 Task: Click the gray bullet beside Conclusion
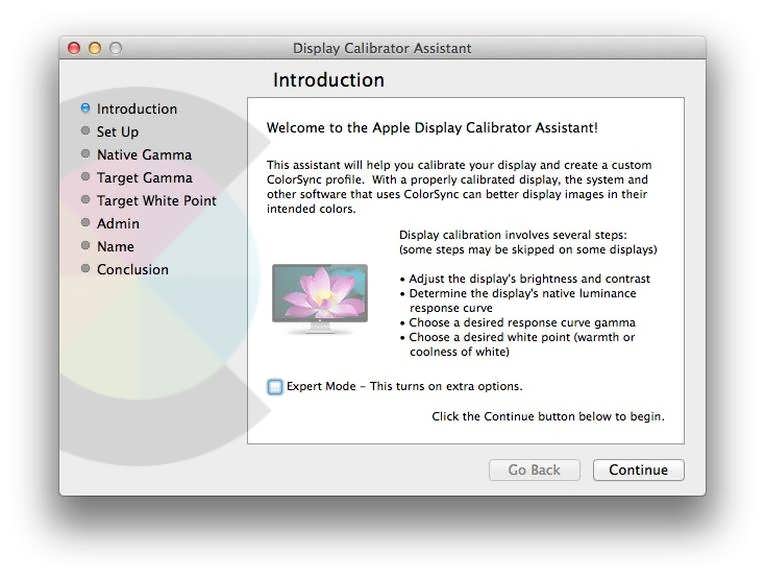click(x=85, y=268)
